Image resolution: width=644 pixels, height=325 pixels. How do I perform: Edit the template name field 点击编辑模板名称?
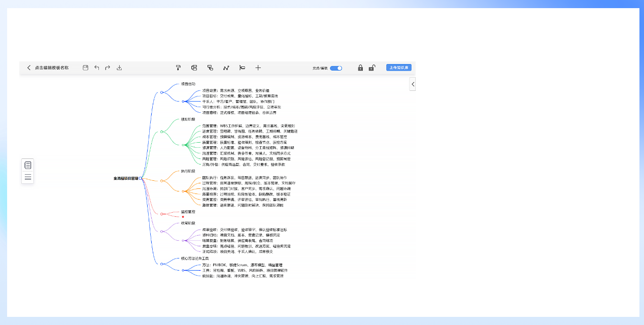click(52, 68)
